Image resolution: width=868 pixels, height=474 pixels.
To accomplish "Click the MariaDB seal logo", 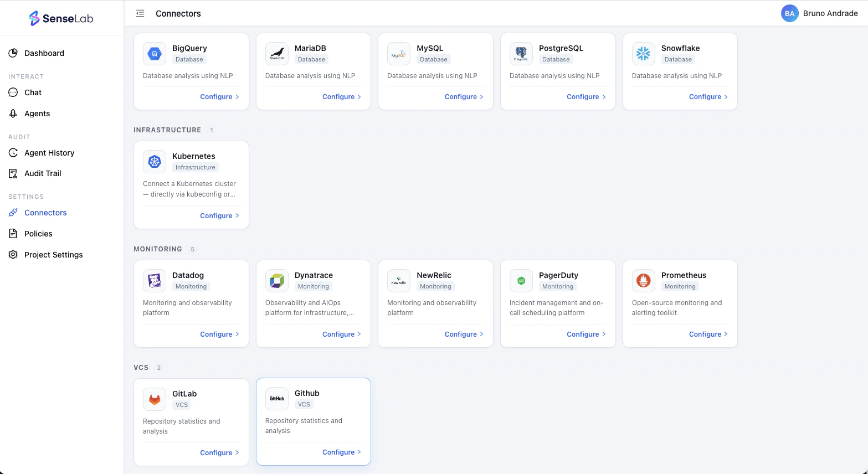I will pos(277,54).
